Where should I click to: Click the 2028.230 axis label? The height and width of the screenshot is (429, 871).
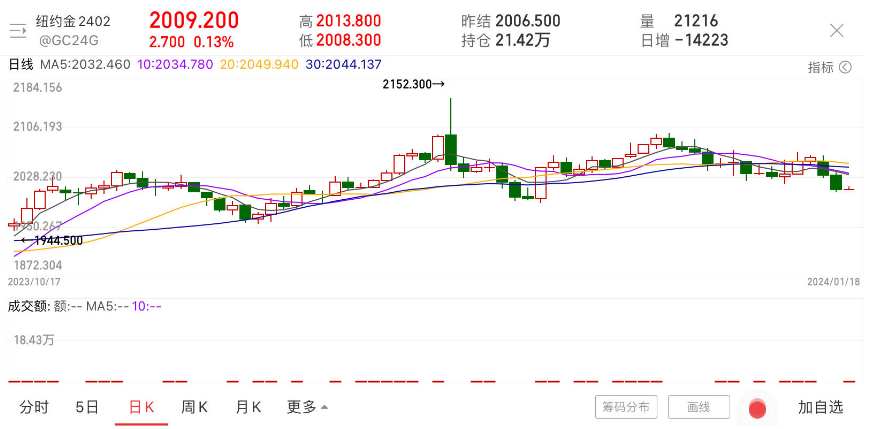37,177
